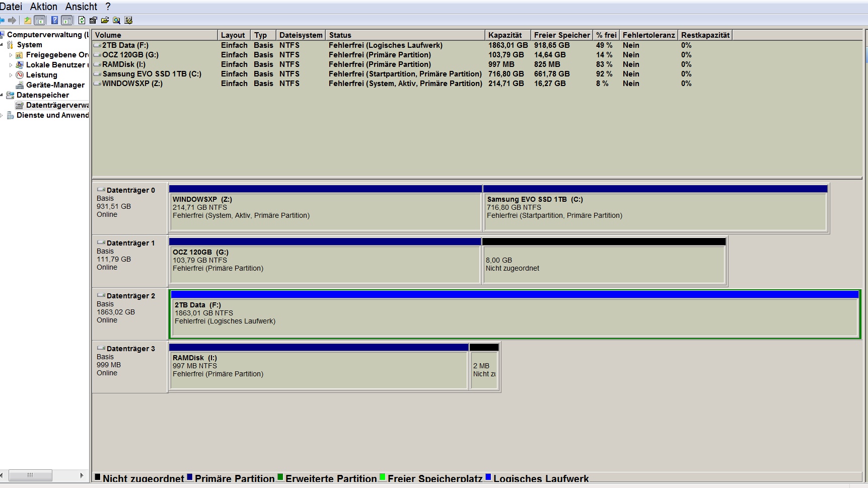This screenshot has height=488, width=868.
Task: Toggle the action pane show/hide icon
Action: tap(66, 20)
